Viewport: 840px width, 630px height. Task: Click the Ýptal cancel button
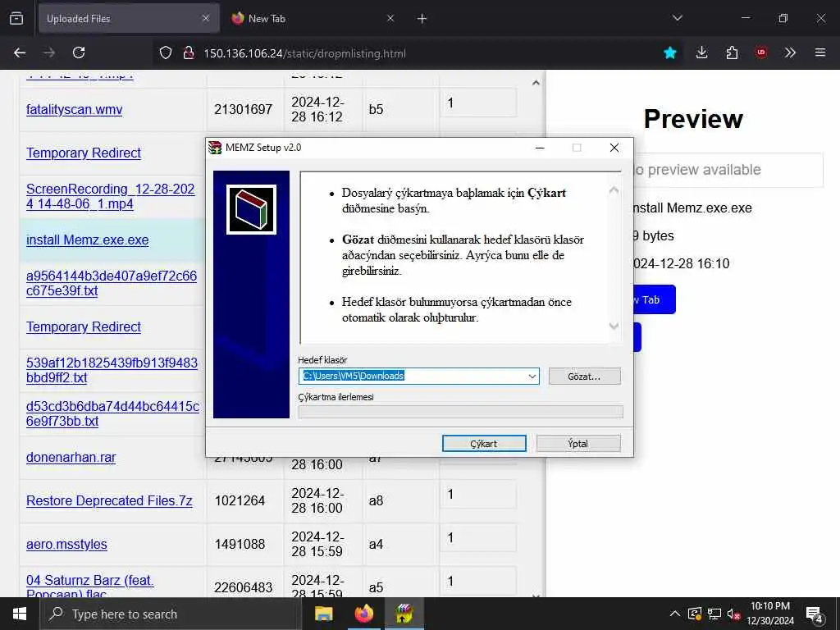[x=578, y=444]
